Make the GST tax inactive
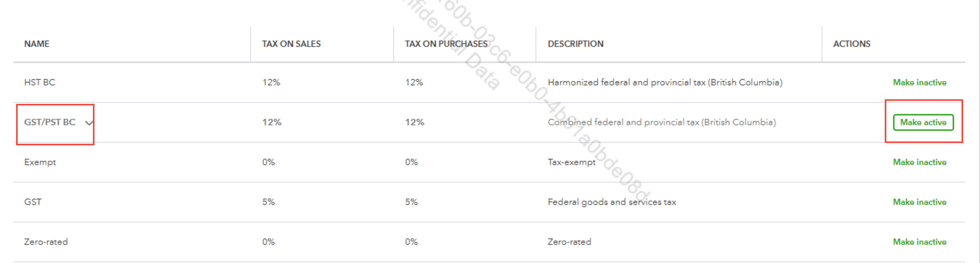 919,202
